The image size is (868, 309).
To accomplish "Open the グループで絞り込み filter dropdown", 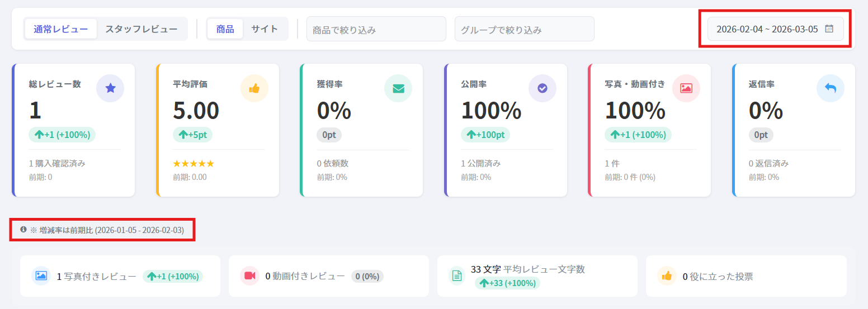I will pyautogui.click(x=524, y=29).
